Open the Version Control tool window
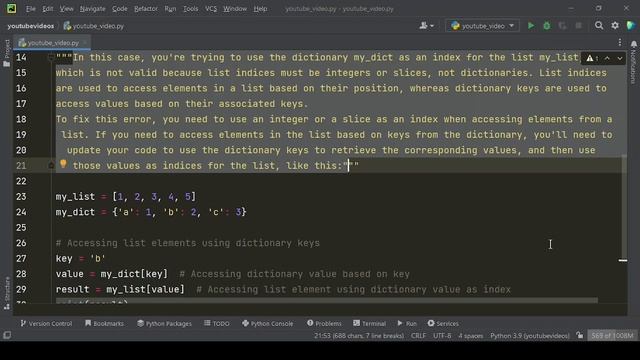This screenshot has height=360, width=640. pyautogui.click(x=46, y=323)
